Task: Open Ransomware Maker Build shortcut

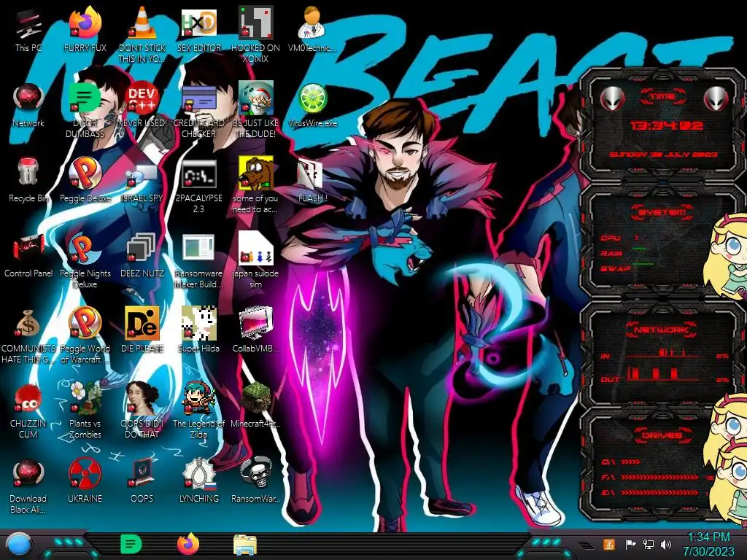Action: click(x=198, y=249)
